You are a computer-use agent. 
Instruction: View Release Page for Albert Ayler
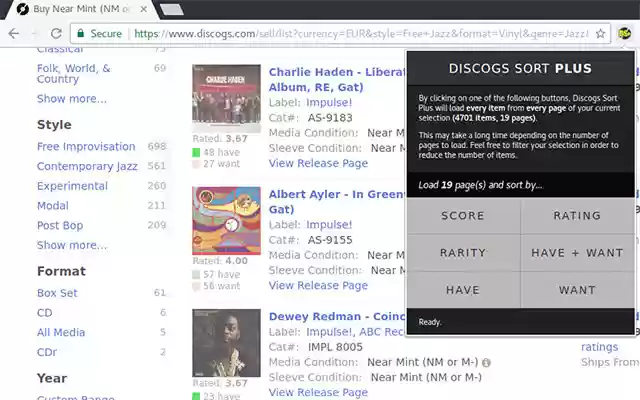[318, 285]
